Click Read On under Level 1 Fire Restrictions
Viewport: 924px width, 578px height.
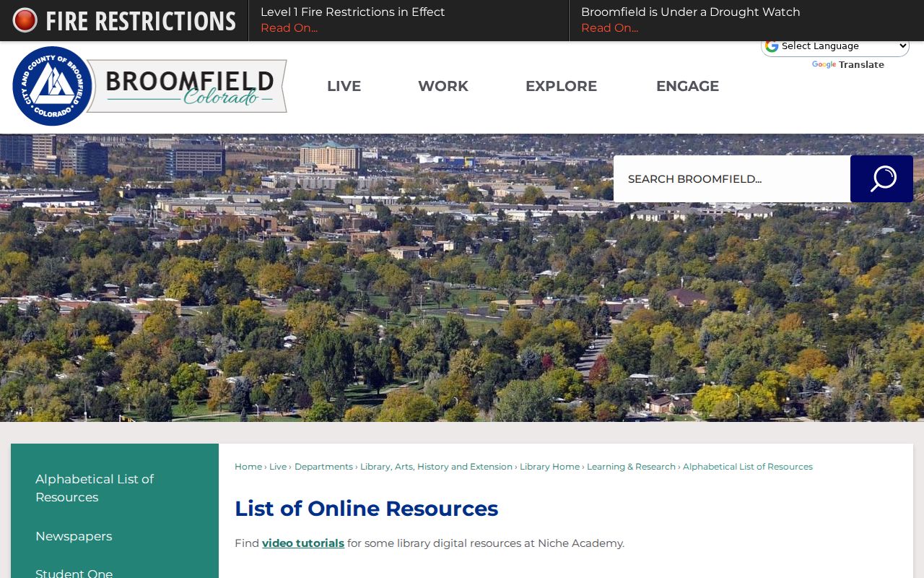click(x=289, y=28)
